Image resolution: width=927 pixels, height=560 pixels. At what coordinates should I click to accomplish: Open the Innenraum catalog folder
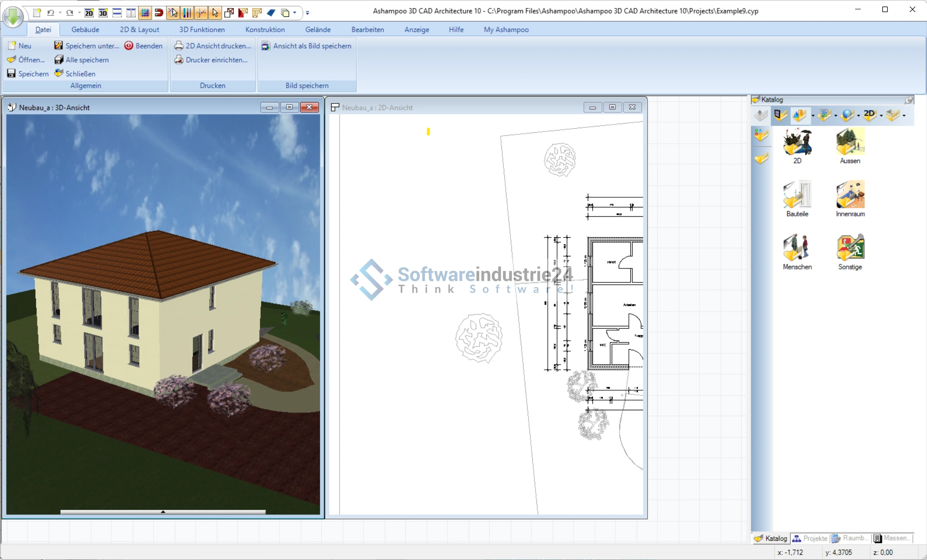coord(850,199)
